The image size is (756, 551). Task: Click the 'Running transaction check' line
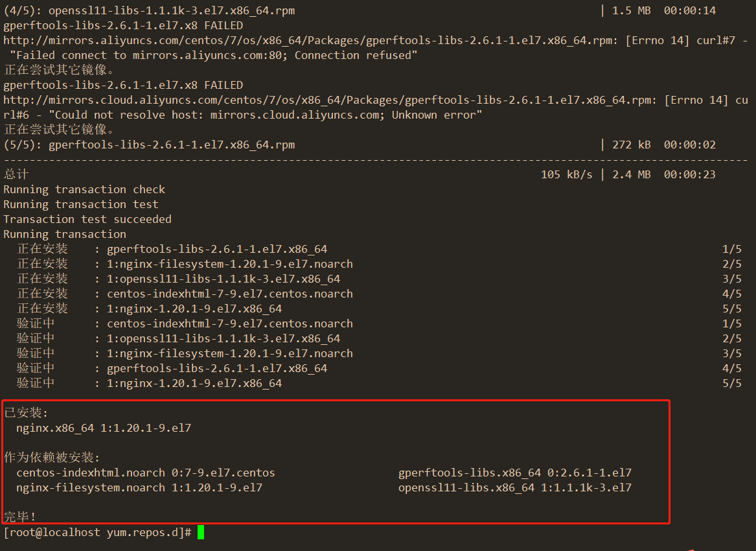pyautogui.click(x=84, y=189)
